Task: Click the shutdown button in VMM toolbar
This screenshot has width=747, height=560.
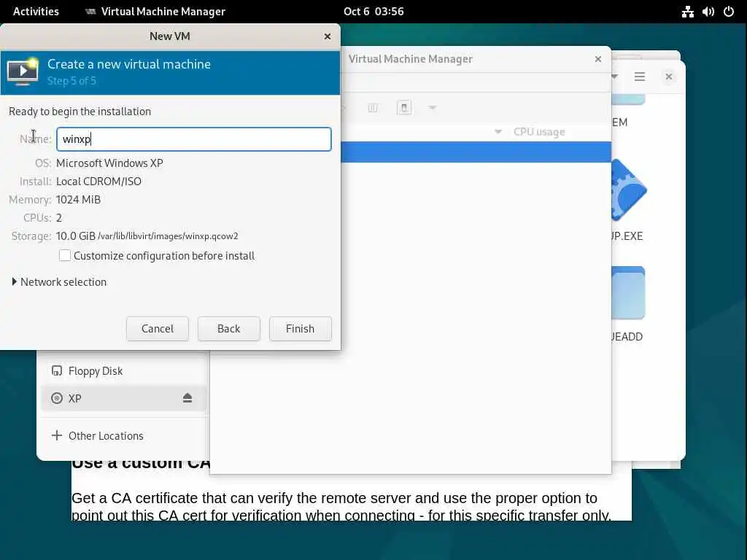Action: point(404,108)
